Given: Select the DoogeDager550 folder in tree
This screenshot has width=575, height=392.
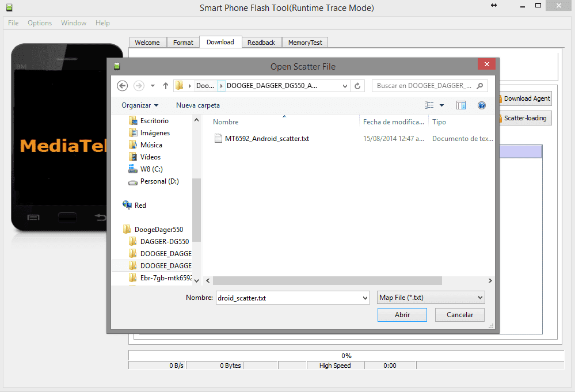Looking at the screenshot, I should click(x=158, y=230).
